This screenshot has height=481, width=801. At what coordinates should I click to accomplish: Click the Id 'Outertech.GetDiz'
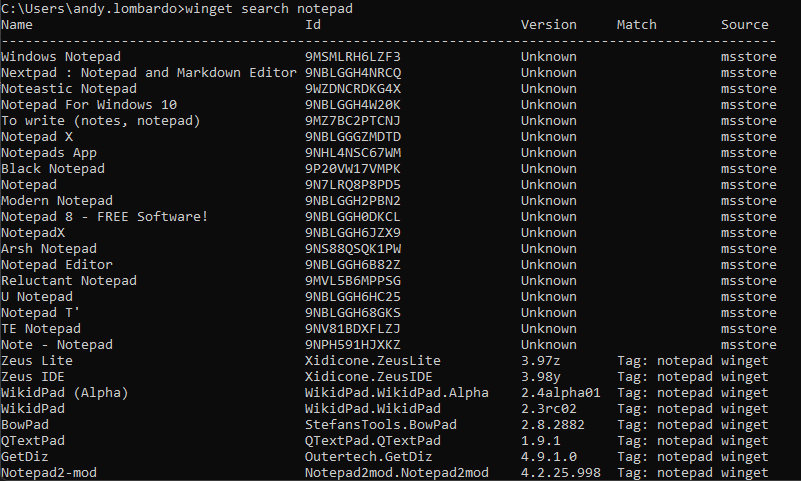pyautogui.click(x=369, y=457)
